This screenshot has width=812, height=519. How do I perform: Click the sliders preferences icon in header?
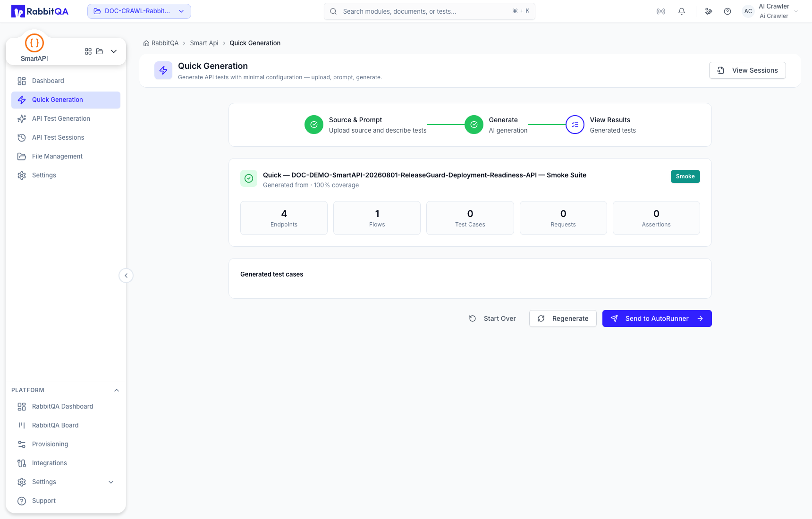[x=709, y=11]
